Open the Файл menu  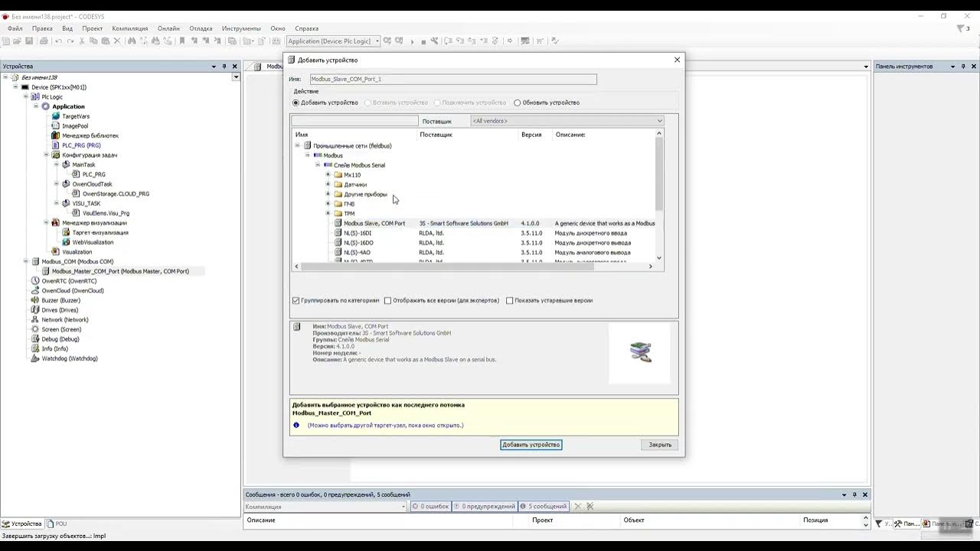pos(15,28)
